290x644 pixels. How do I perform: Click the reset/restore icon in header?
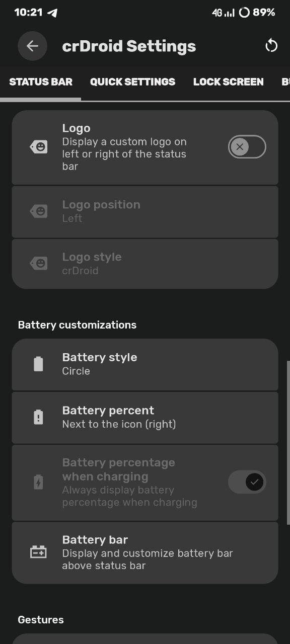pyautogui.click(x=271, y=46)
